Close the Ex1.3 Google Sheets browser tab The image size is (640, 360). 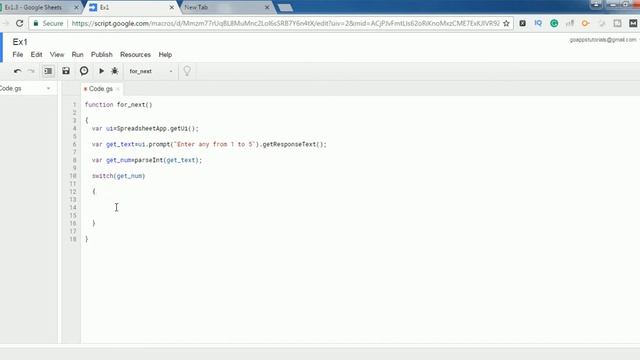pyautogui.click(x=76, y=7)
